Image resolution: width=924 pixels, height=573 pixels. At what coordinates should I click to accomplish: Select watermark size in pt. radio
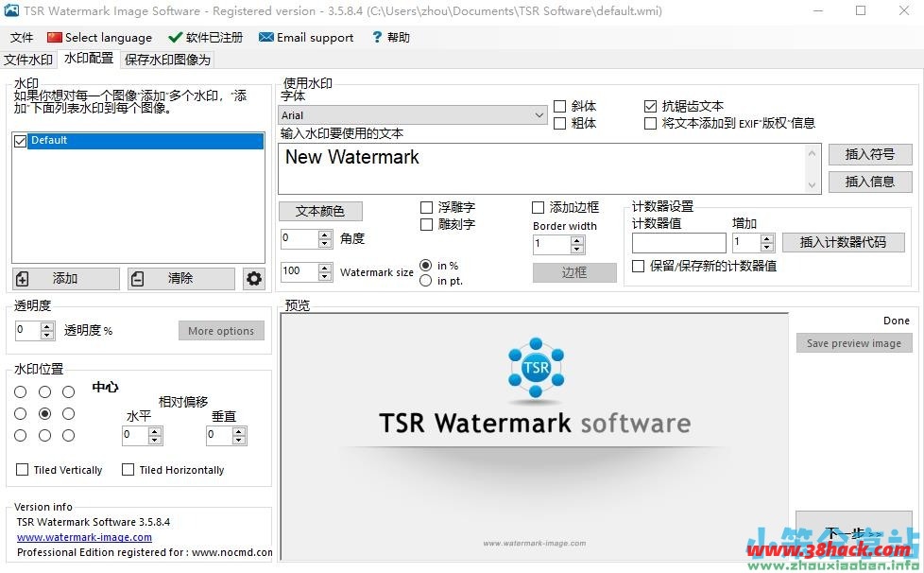pyautogui.click(x=425, y=281)
